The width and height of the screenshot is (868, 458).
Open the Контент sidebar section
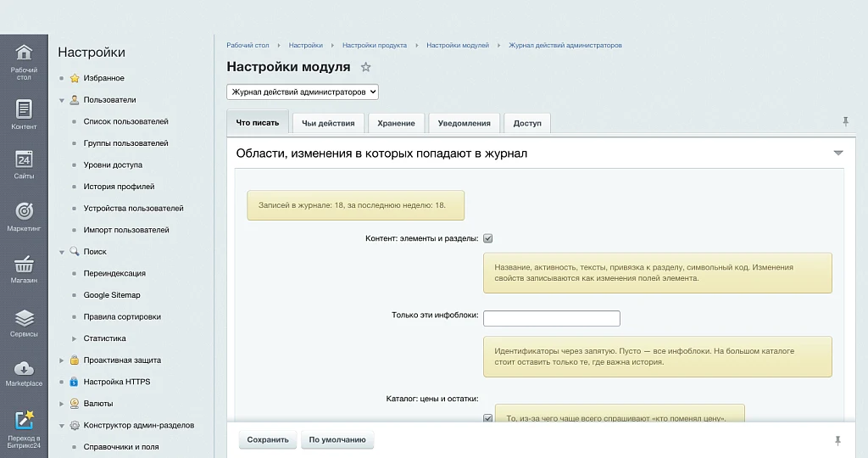24,114
